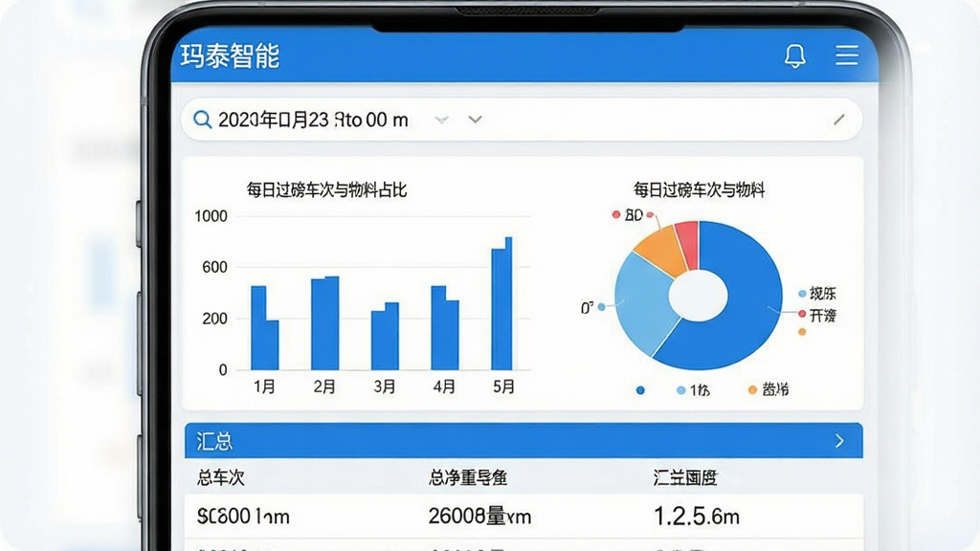Click the date range search field
This screenshot has width=980, height=551.
point(522,120)
